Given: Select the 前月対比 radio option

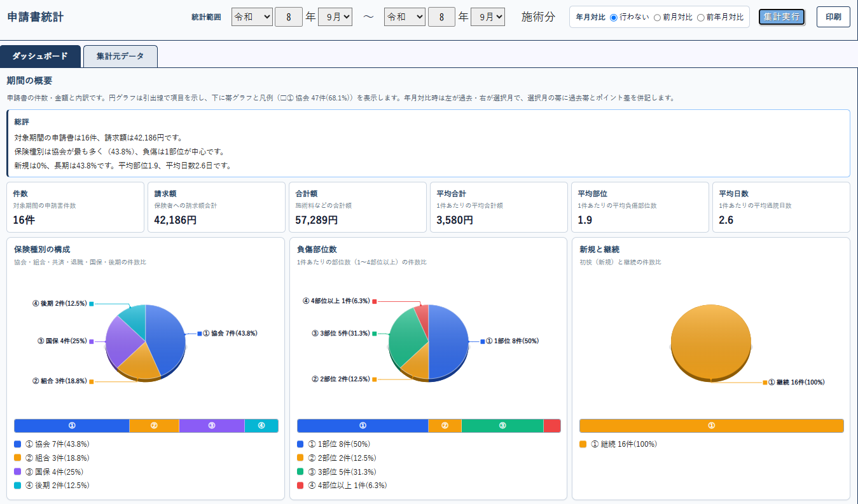Looking at the screenshot, I should [x=657, y=17].
